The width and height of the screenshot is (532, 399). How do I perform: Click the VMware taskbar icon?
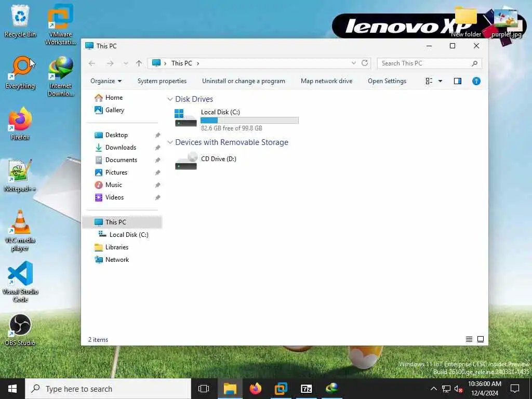281,389
